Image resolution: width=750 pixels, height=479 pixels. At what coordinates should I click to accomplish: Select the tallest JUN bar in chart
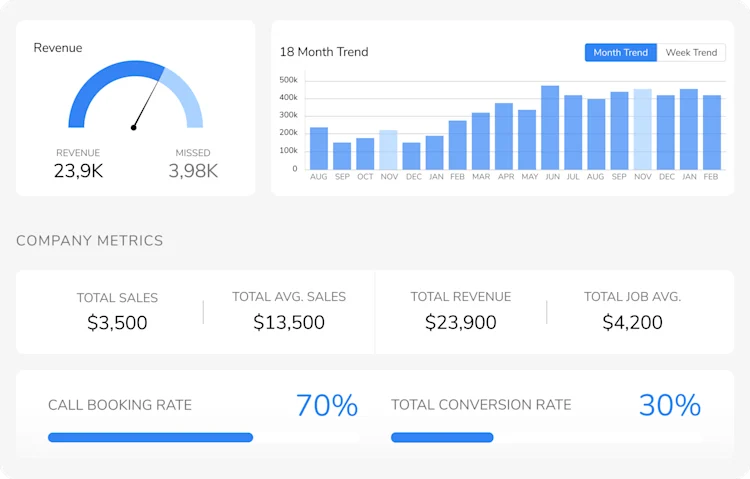pos(550,128)
